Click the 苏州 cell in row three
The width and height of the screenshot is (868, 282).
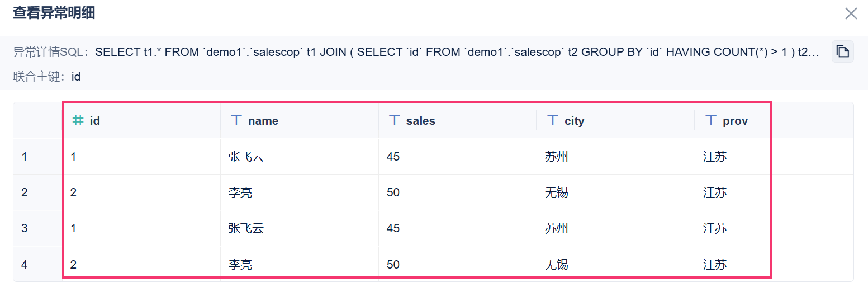coord(616,228)
